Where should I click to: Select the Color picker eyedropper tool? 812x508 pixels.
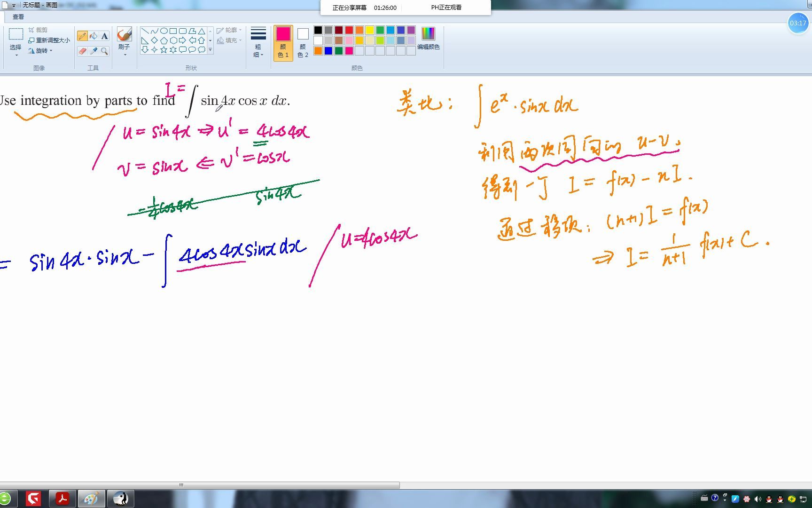[94, 51]
